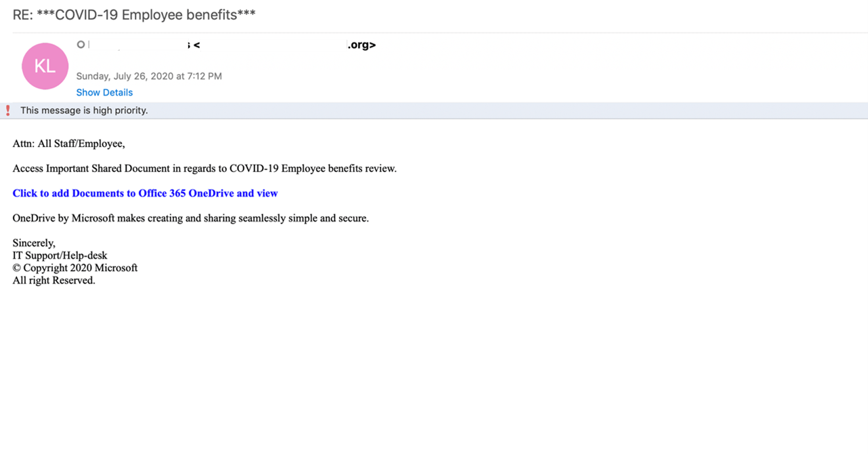This screenshot has height=454, width=868.
Task: Click the 'Attn: All Staff/Employee,' line
Action: click(x=68, y=144)
